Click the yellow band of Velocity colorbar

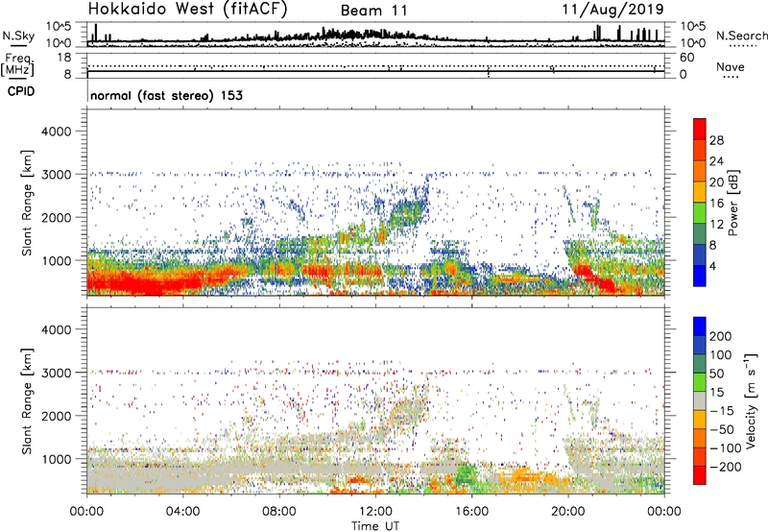click(700, 420)
